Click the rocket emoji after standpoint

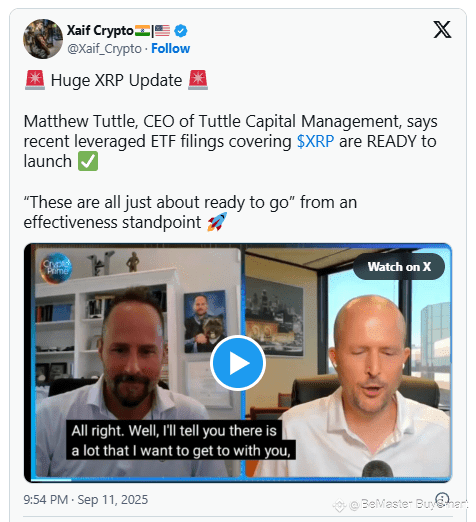click(217, 222)
